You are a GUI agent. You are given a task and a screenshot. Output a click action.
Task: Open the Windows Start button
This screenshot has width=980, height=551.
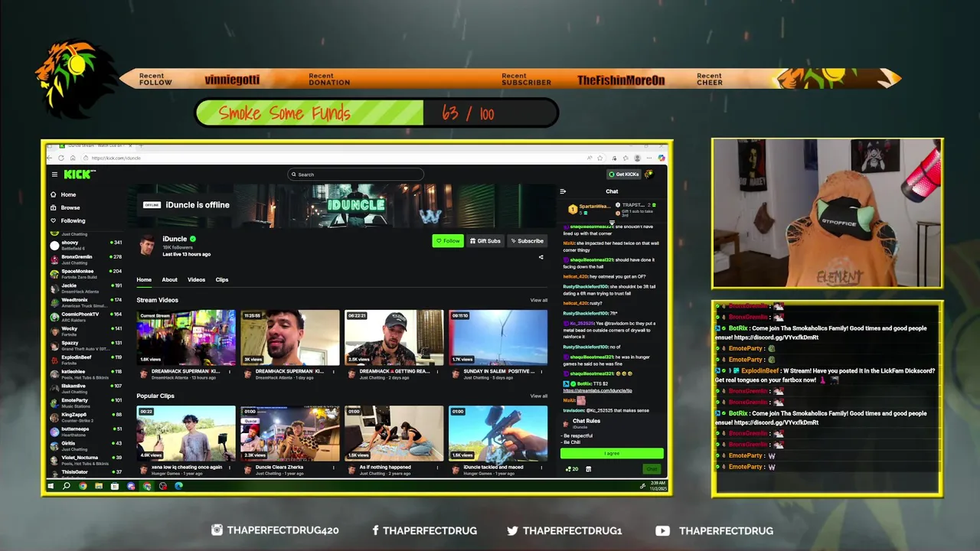(51, 485)
